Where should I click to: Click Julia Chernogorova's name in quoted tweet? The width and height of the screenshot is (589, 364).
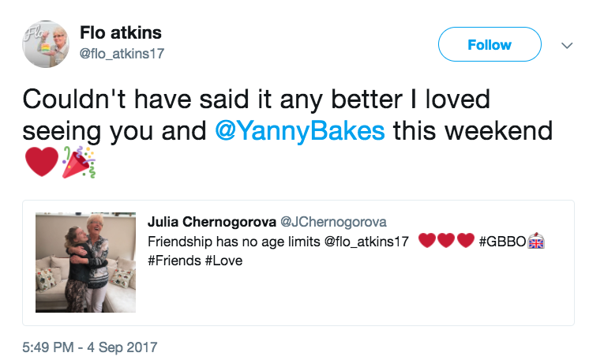[211, 222]
